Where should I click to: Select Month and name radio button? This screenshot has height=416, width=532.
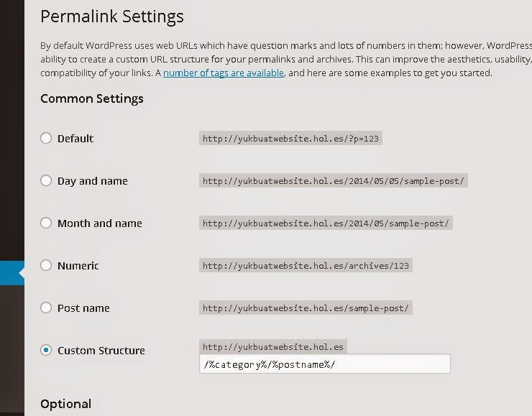click(46, 223)
